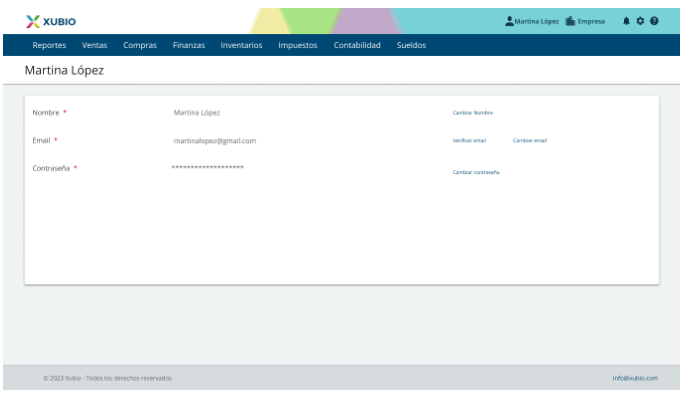Click the email value martinalopez@gmail.com

(215, 140)
